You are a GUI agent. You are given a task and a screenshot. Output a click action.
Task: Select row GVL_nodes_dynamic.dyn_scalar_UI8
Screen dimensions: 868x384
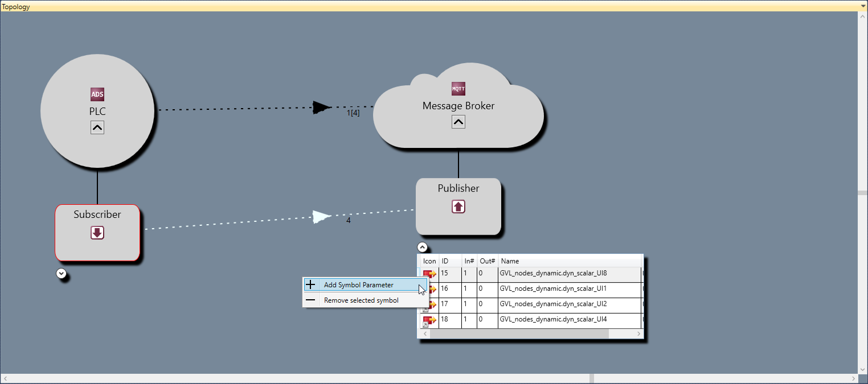(x=531, y=275)
